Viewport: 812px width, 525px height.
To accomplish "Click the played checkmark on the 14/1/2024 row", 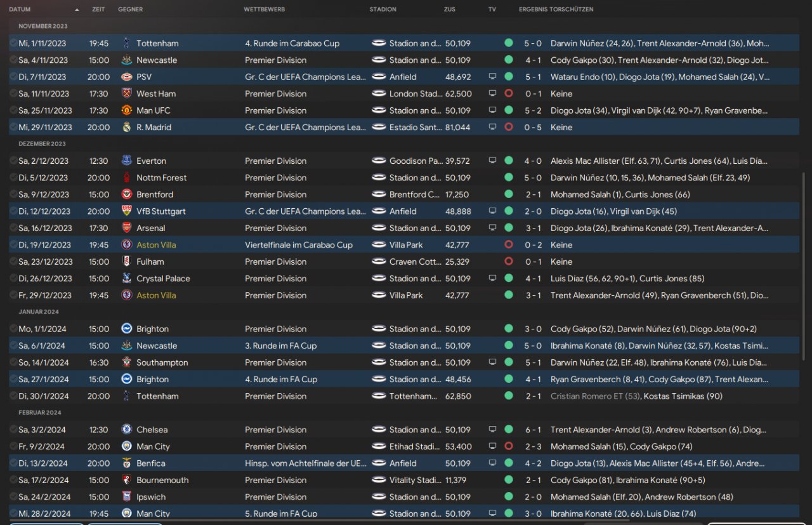I will pyautogui.click(x=13, y=362).
